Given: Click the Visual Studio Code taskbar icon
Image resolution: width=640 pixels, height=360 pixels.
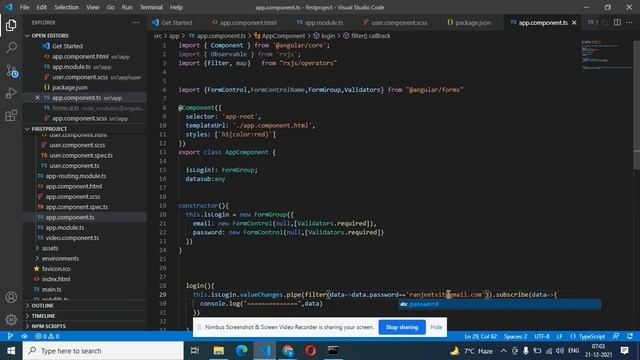Looking at the screenshot, I should [264, 351].
